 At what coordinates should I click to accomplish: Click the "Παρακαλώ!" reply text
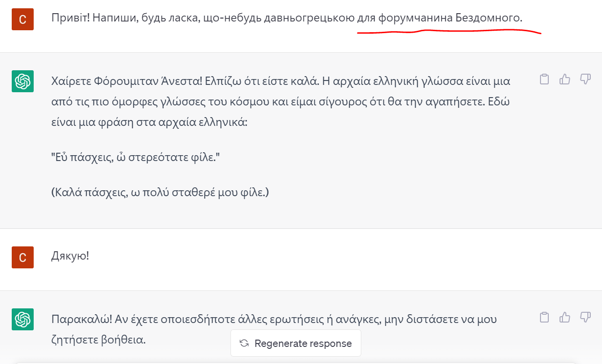273,320
